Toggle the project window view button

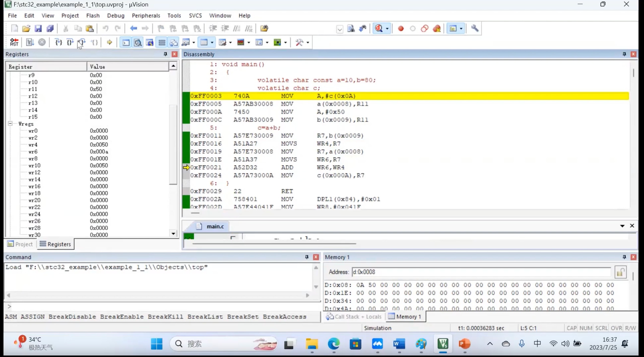[453, 29]
